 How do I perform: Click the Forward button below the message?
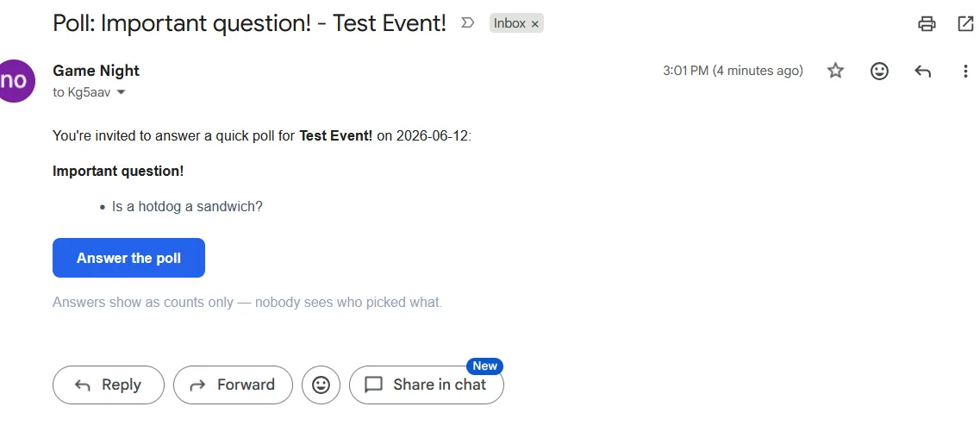[233, 385]
